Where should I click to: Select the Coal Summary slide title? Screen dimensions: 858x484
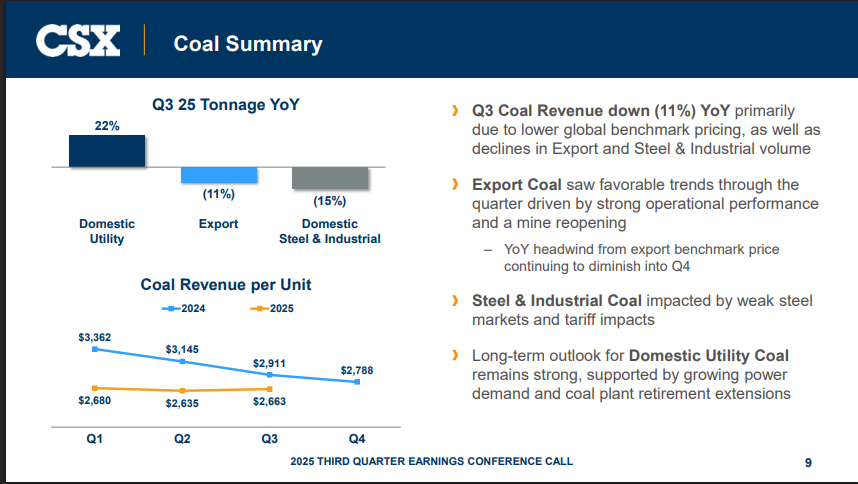248,43
